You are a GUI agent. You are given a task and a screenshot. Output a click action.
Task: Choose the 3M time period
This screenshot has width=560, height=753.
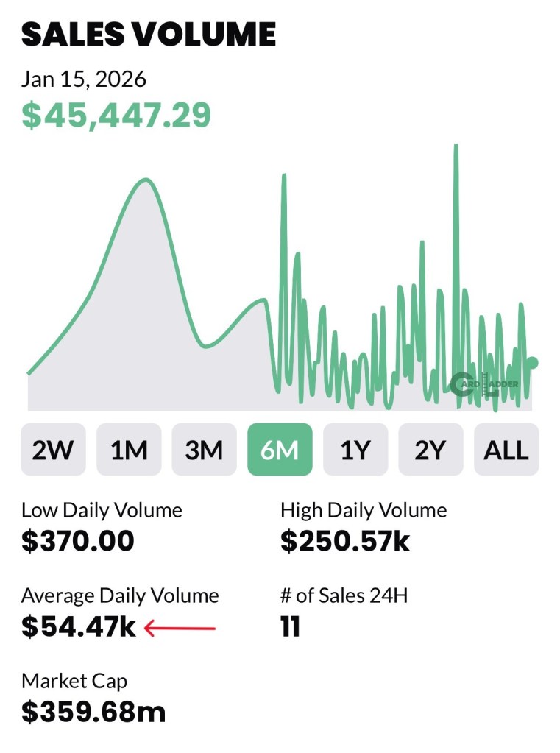(x=204, y=449)
